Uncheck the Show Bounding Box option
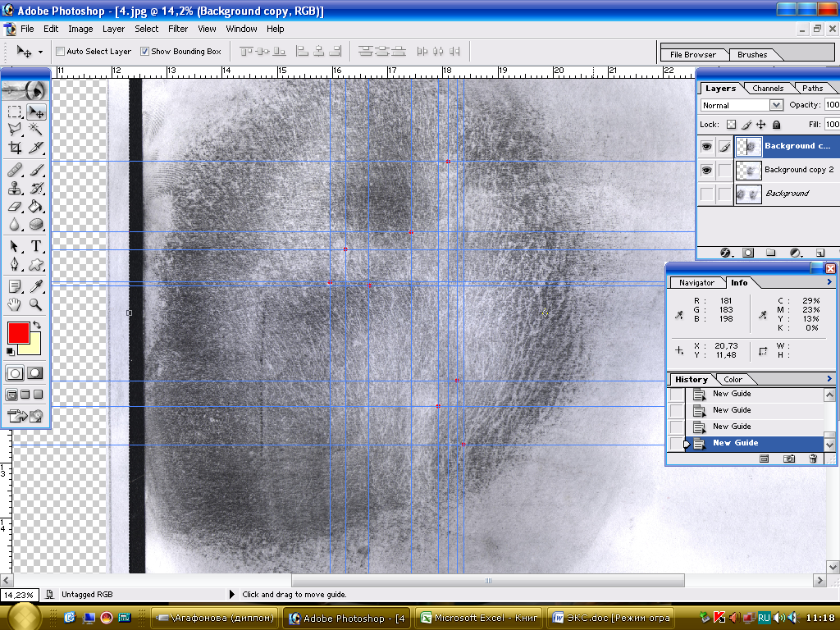 click(145, 51)
